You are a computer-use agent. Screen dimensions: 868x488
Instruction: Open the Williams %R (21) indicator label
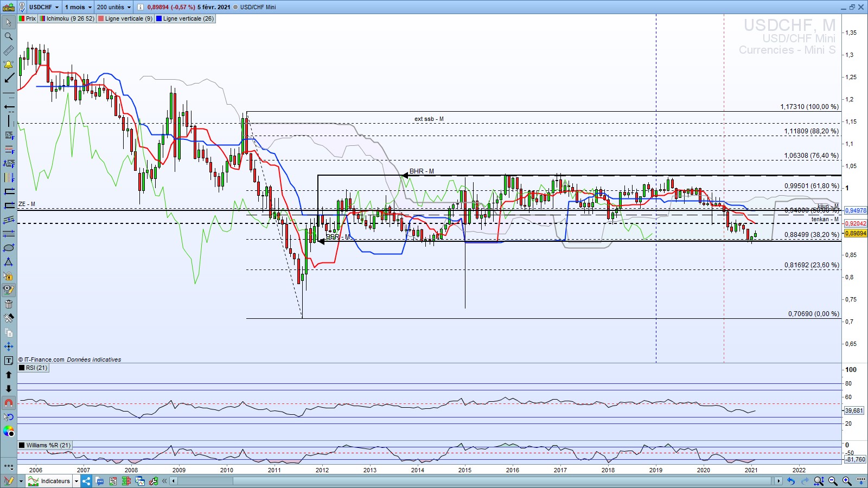click(45, 445)
